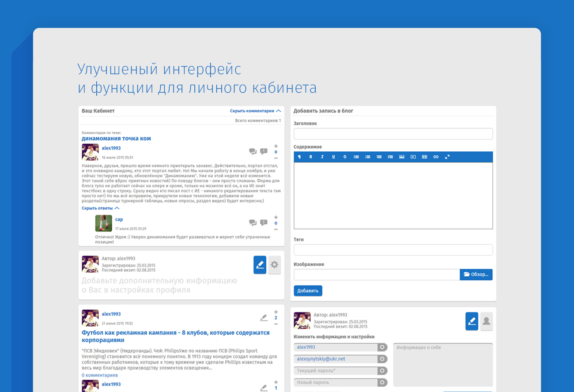Reply to alex1993's comment using the chat bubbles icon
This screenshot has width=574, height=392.
coord(253,151)
